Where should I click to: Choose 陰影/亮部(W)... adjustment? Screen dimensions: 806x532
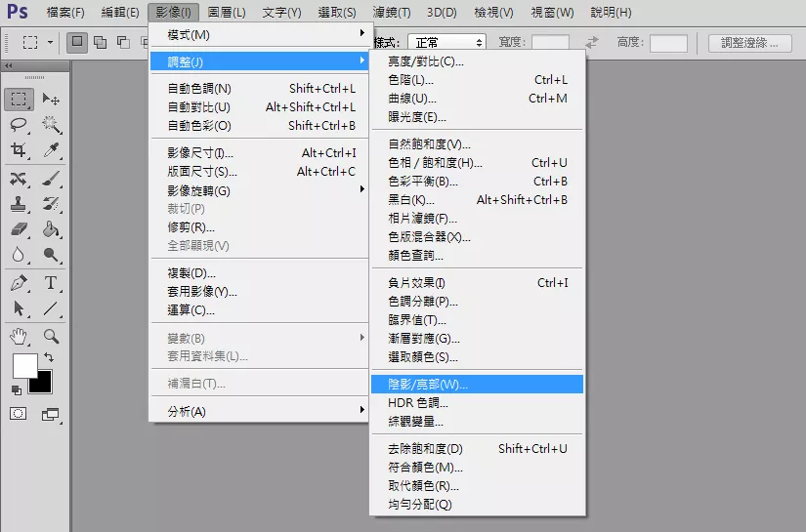point(477,384)
